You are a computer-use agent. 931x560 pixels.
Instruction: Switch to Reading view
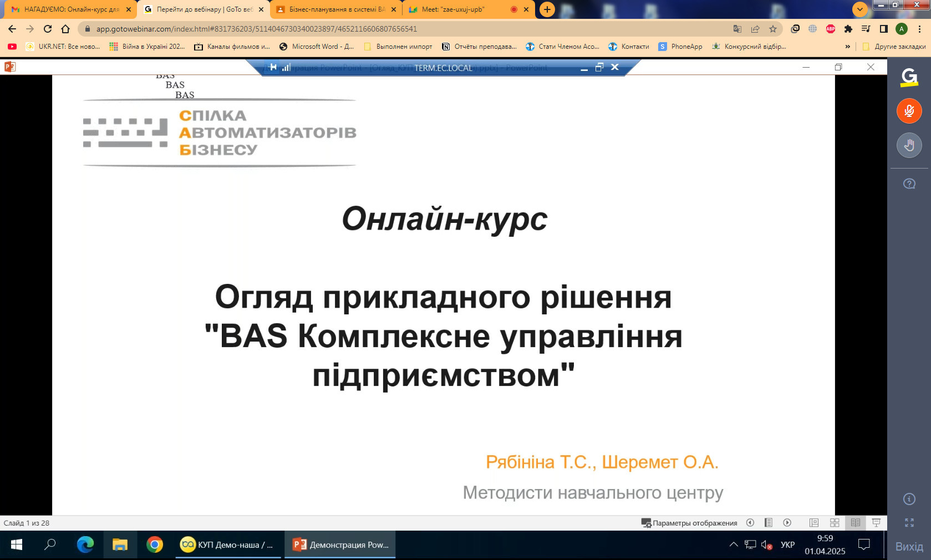855,522
